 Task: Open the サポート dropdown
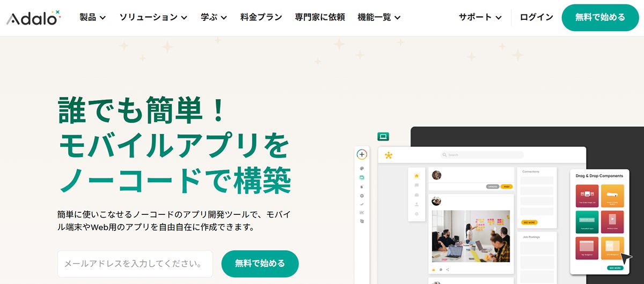(480, 17)
